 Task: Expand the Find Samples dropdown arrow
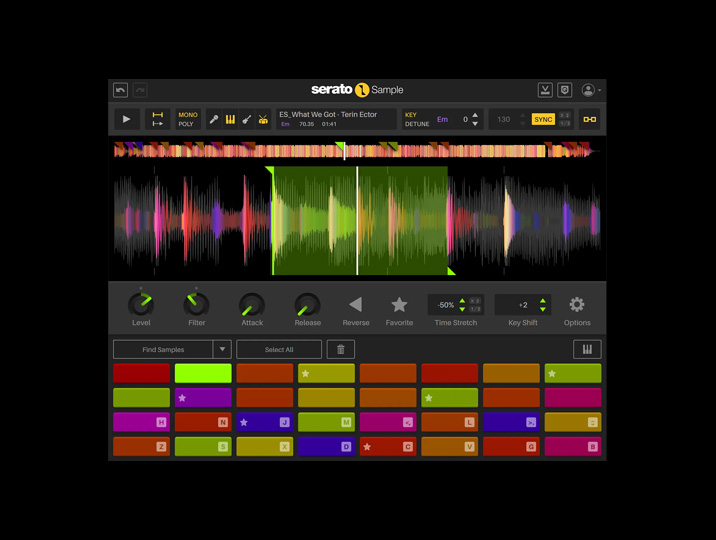pos(222,350)
